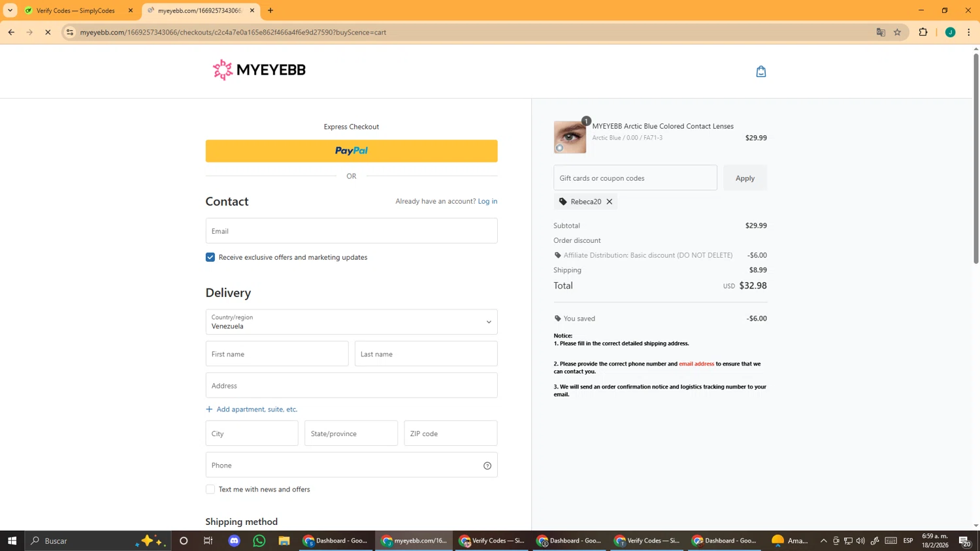This screenshot has width=980, height=551.
Task: Click MYEYEBB Arctic Blue Colored Contact Lenses title
Action: (663, 126)
